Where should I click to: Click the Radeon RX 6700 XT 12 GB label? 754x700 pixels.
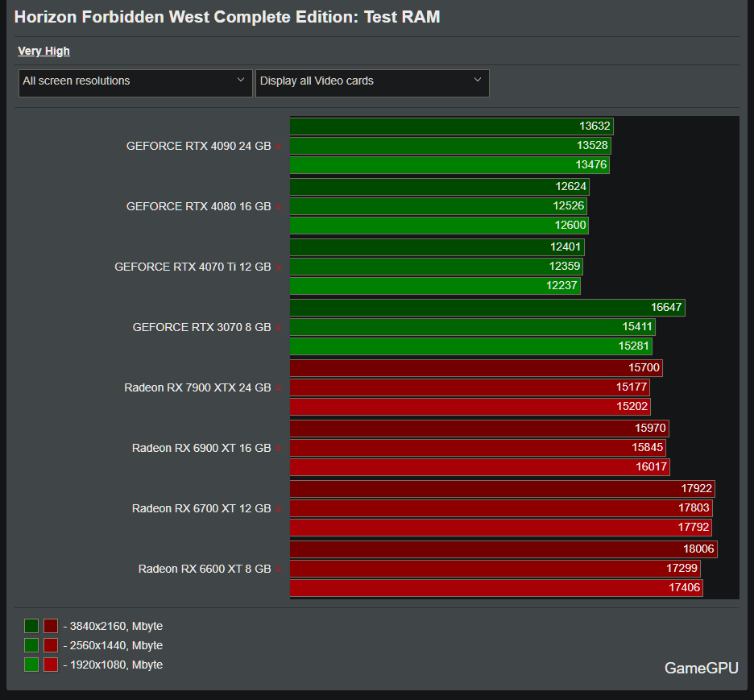click(x=201, y=508)
